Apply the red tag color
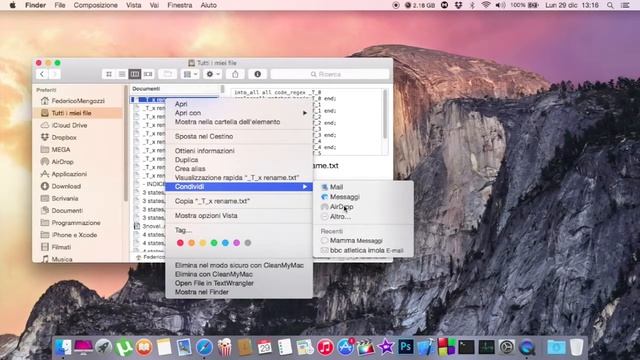This screenshot has width=640, height=360. click(180, 243)
